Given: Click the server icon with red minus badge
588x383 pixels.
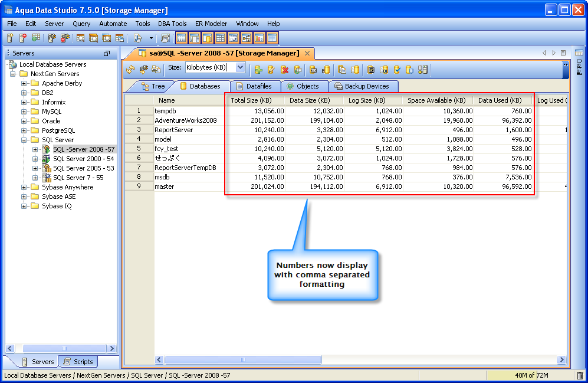Looking at the screenshot, I should pos(23,38).
